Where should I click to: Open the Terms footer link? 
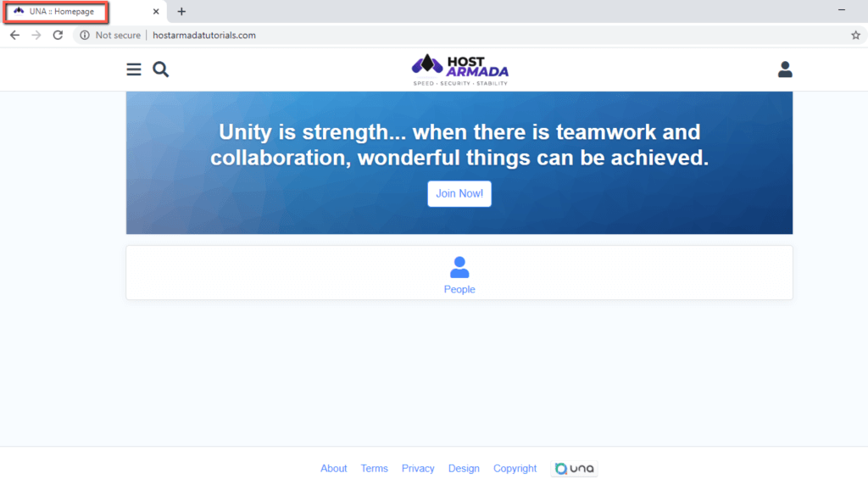(x=374, y=469)
